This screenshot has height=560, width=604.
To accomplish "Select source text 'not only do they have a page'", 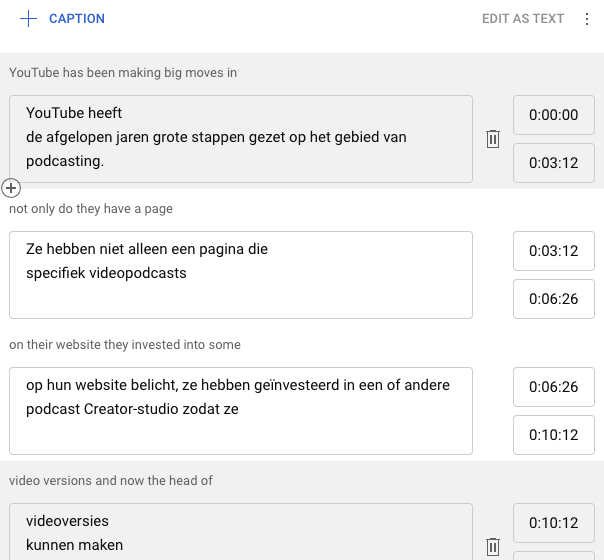I will click(91, 209).
